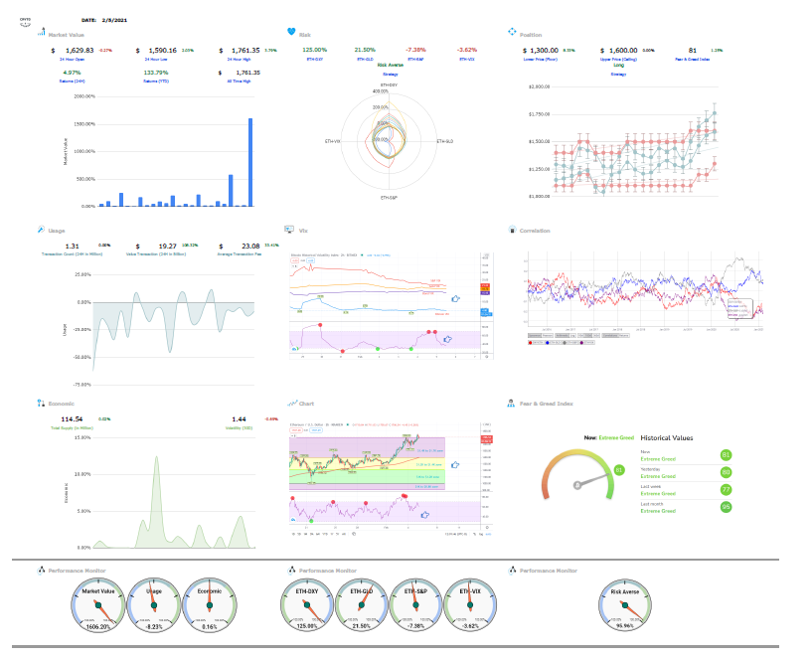Click the ETH-S&P axis label on radar chart
Image resolution: width=812 pixels, height=661 pixels.
(x=389, y=198)
